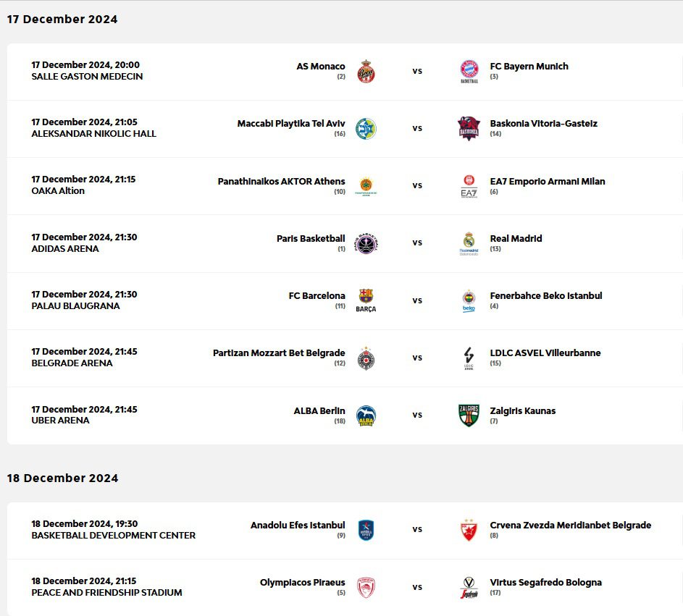The height and width of the screenshot is (616, 683).
Task: Click the EA7 Emporio Armani Milan logo
Action: pyautogui.click(x=469, y=186)
